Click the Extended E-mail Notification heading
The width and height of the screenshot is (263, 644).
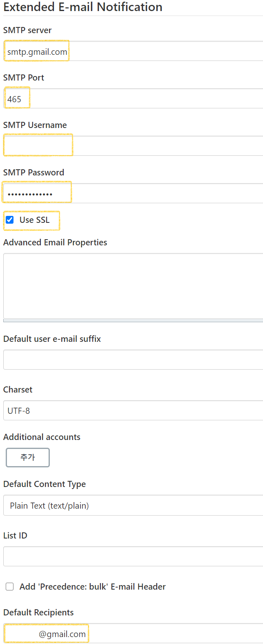pyautogui.click(x=83, y=7)
